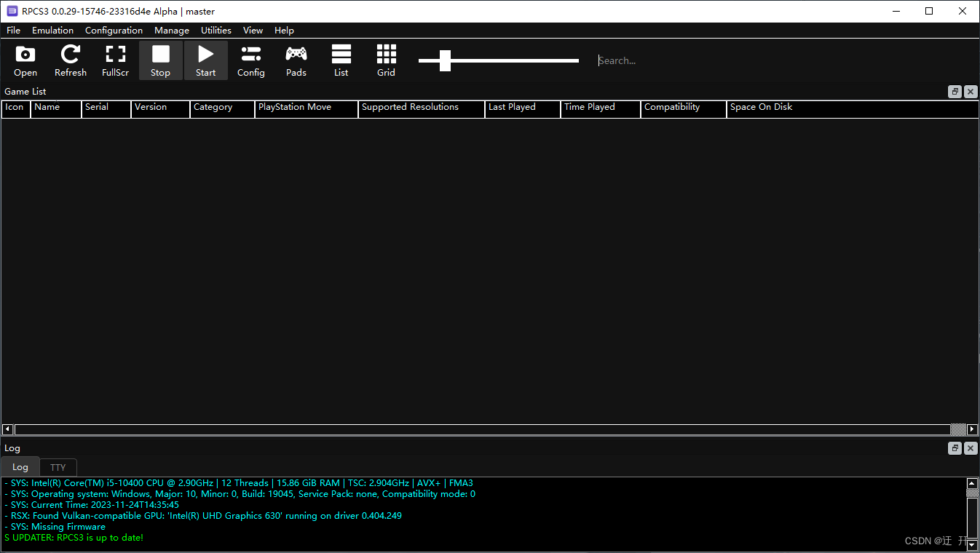Image resolution: width=980 pixels, height=553 pixels.
Task: Sort by the Serial column header
Action: click(x=106, y=108)
